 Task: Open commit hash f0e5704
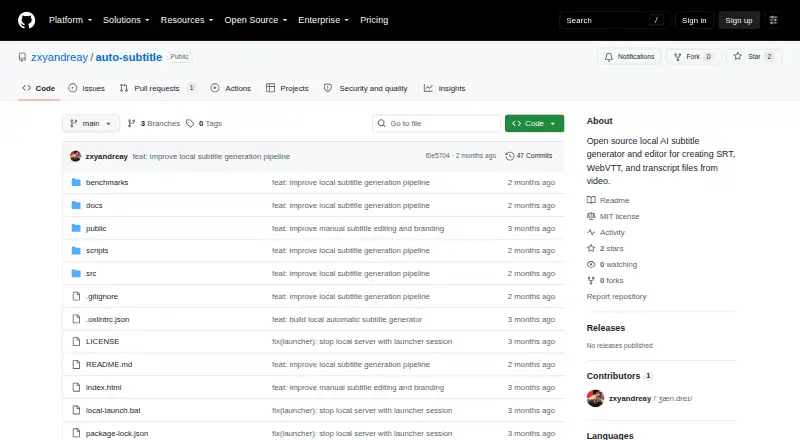(438, 156)
